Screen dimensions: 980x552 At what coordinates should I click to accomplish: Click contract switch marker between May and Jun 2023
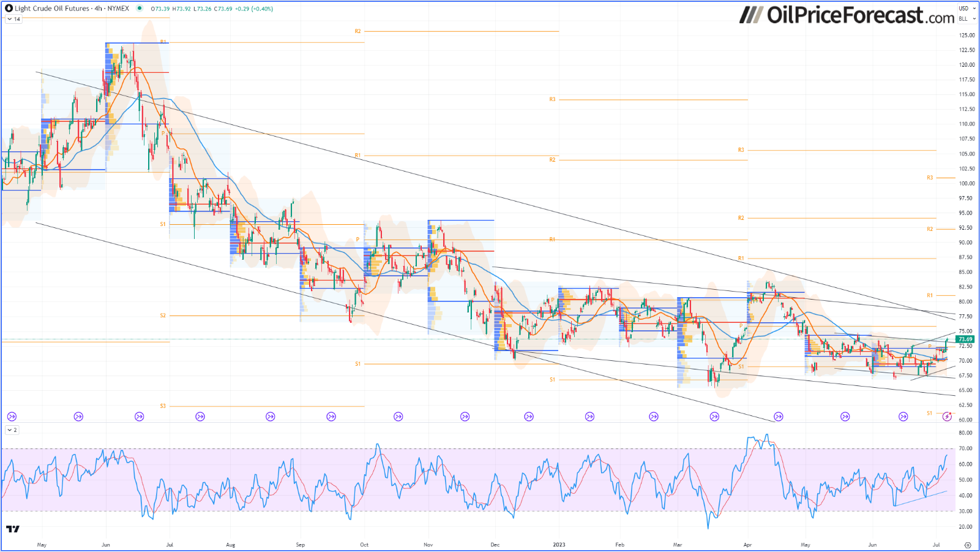(845, 417)
